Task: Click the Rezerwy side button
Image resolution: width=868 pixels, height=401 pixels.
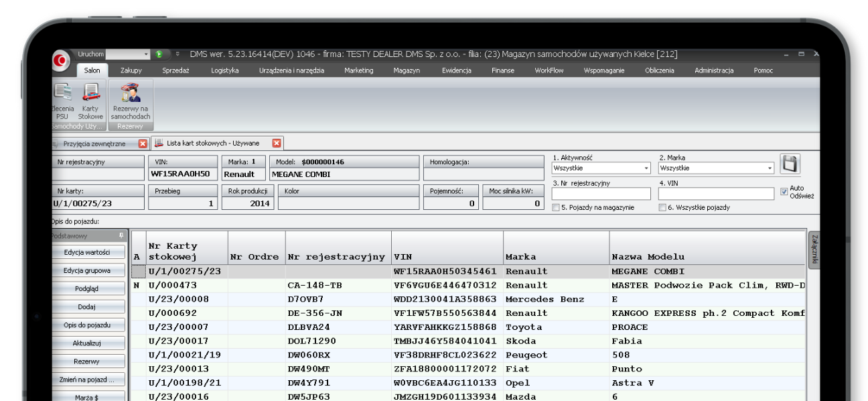Action: [x=88, y=361]
